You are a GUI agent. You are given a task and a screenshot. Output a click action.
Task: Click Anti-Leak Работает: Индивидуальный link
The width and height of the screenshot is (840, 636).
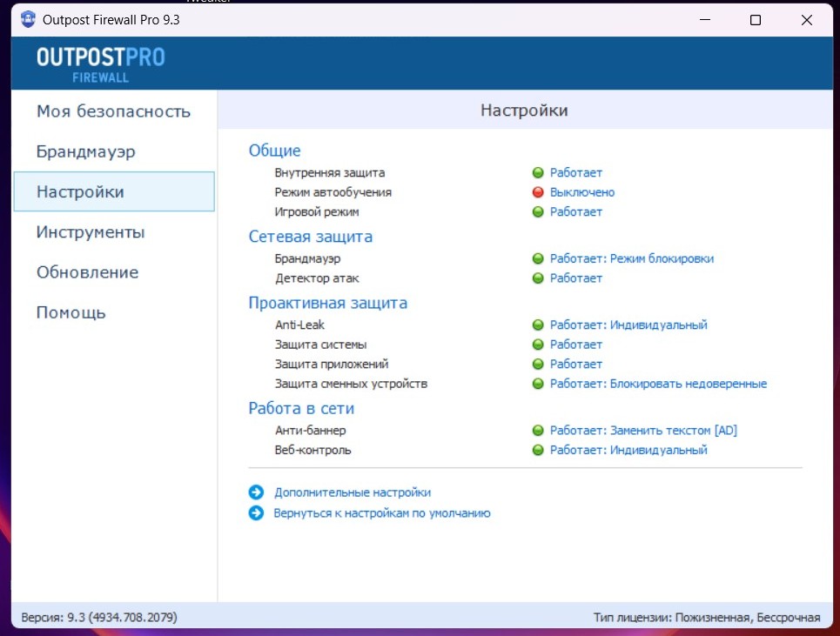(628, 325)
